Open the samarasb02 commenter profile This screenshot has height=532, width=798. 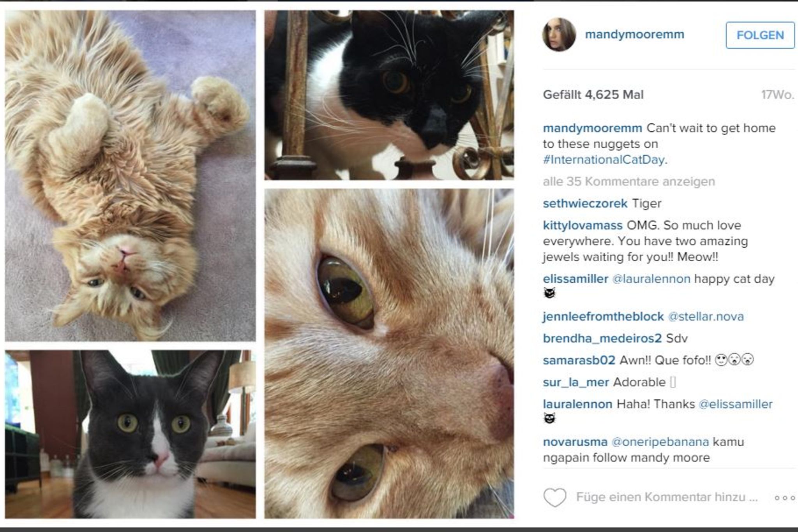coord(579,360)
